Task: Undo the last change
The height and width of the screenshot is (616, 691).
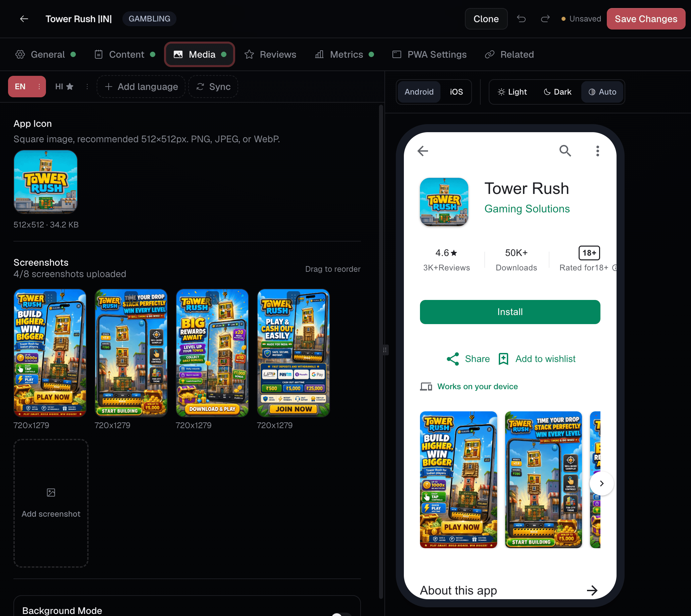Action: point(521,19)
